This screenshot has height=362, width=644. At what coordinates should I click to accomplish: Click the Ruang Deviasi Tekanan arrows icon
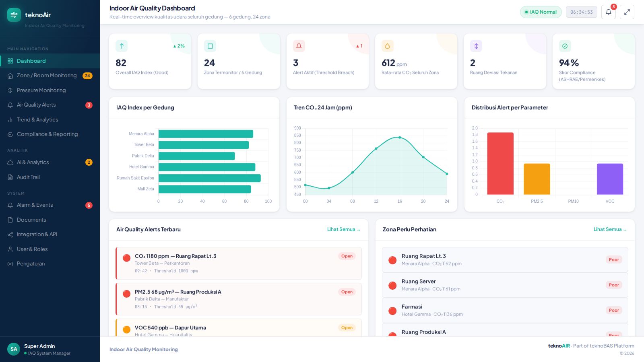click(x=476, y=46)
